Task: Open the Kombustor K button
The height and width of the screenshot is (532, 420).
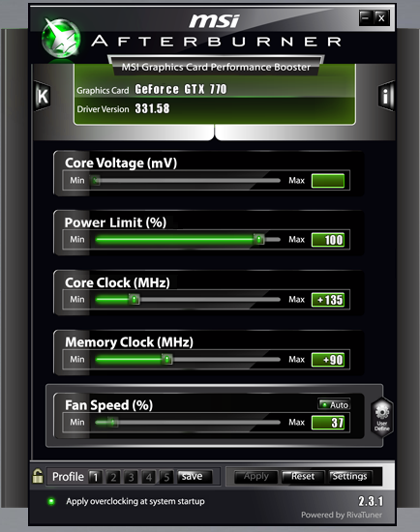Action: pos(43,96)
